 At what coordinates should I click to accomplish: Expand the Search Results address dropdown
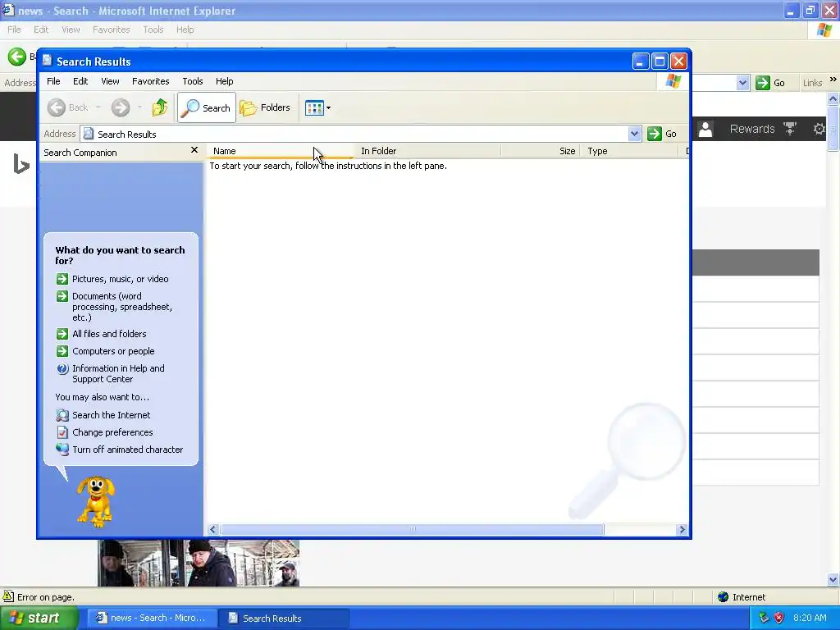(x=634, y=134)
